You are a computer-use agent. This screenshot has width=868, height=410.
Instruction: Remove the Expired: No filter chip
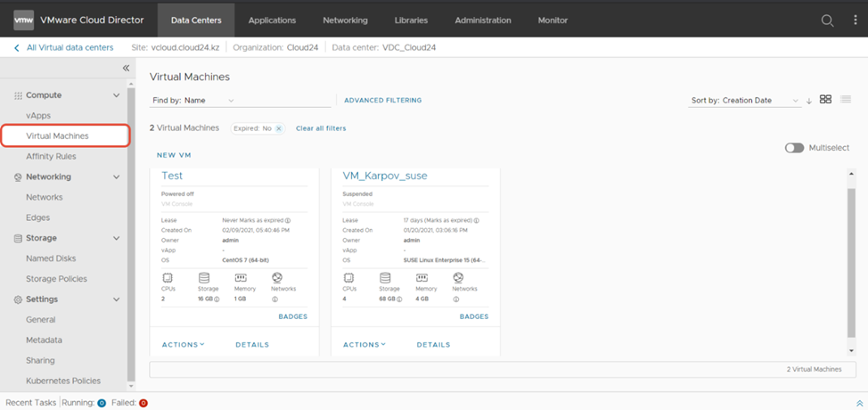pyautogui.click(x=278, y=128)
